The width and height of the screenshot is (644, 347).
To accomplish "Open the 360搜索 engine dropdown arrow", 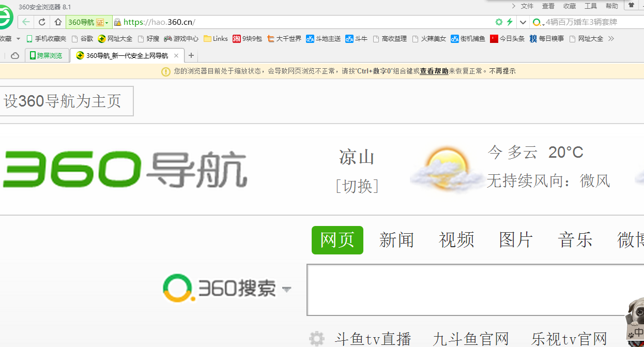I will [x=286, y=289].
